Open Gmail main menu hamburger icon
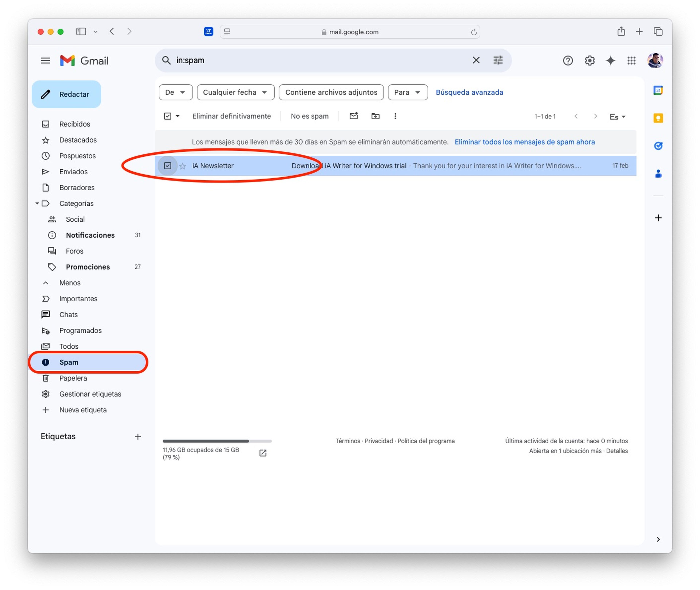This screenshot has height=590, width=700. [46, 61]
